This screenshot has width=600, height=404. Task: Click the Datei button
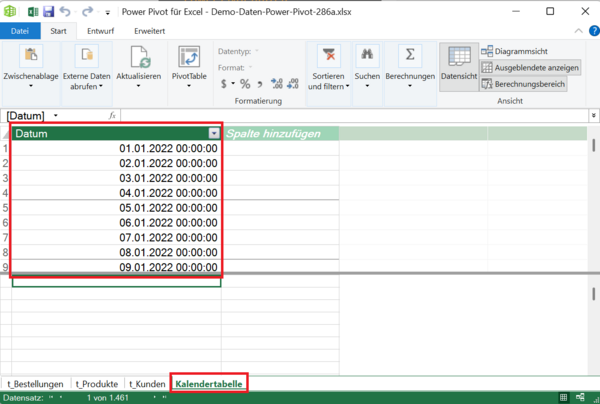click(20, 31)
